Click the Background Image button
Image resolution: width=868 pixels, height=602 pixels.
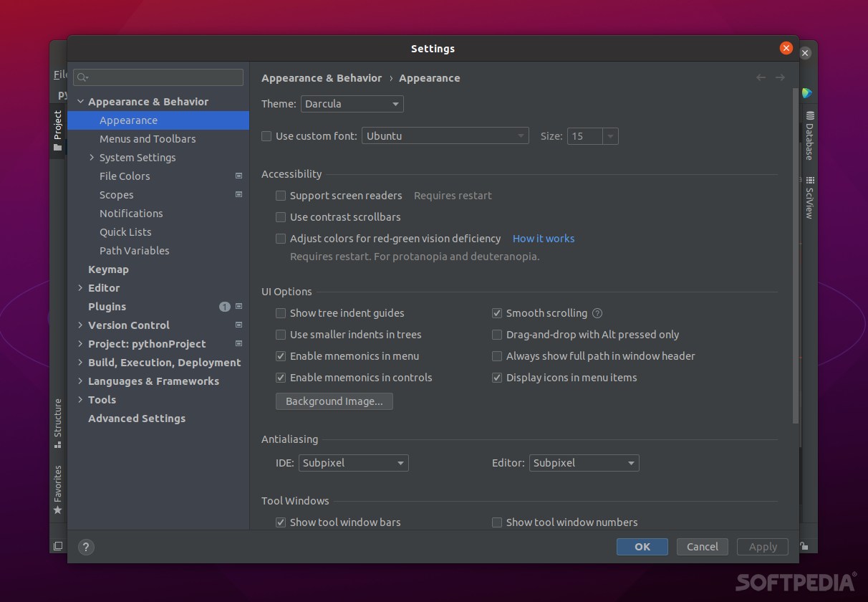334,401
